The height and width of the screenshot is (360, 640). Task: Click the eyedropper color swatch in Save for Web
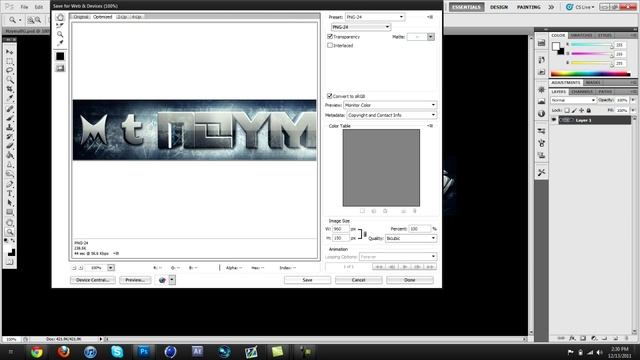point(60,56)
